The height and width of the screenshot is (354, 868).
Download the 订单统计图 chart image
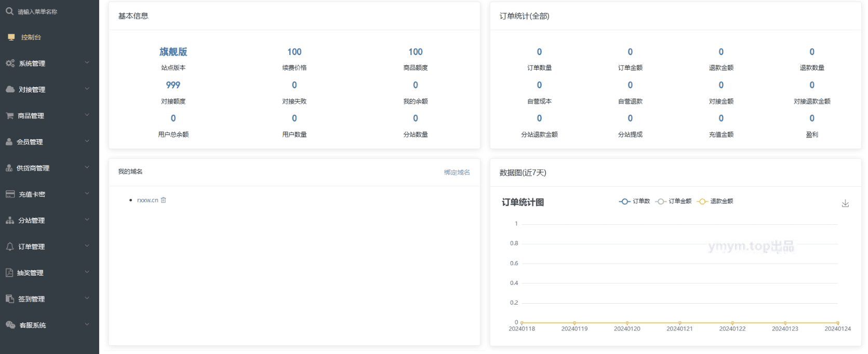coord(845,203)
